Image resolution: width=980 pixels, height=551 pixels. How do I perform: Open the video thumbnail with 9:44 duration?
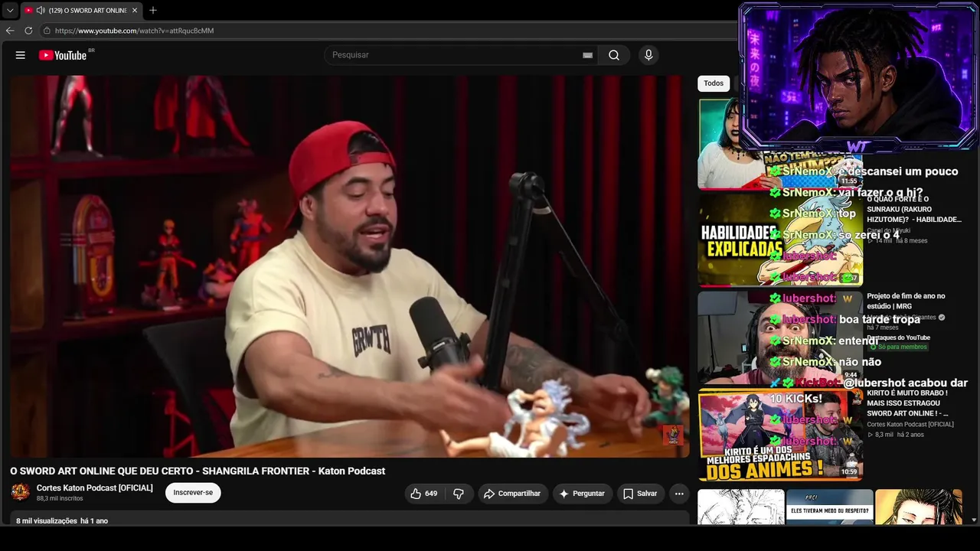pos(780,337)
